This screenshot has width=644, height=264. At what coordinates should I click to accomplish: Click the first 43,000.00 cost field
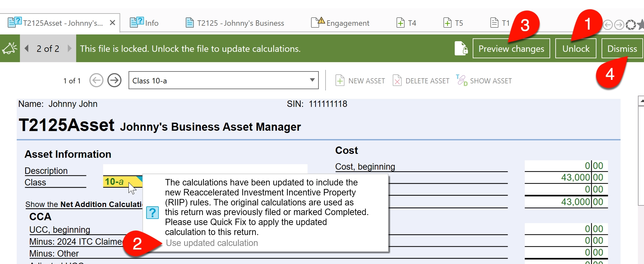click(x=566, y=177)
